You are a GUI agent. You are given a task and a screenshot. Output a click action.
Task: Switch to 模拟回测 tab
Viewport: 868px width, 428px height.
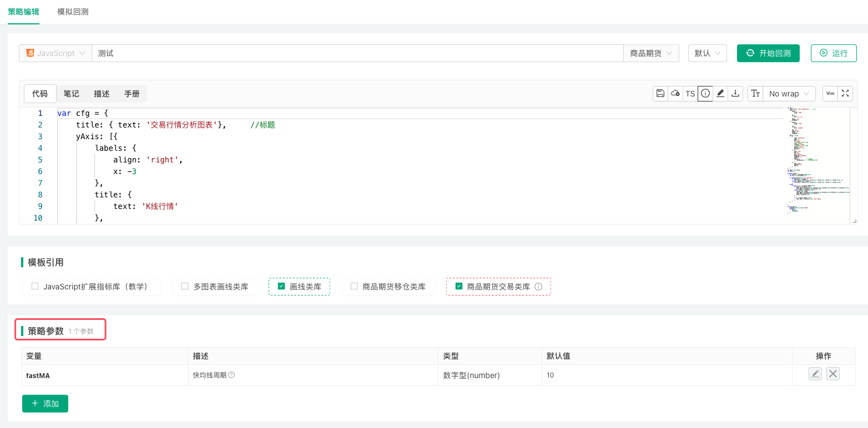[73, 12]
